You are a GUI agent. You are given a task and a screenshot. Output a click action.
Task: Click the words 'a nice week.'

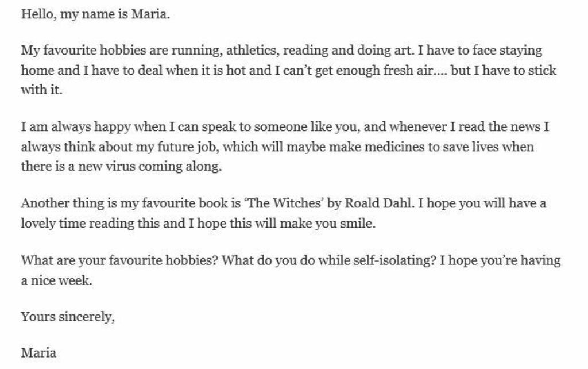click(56, 280)
